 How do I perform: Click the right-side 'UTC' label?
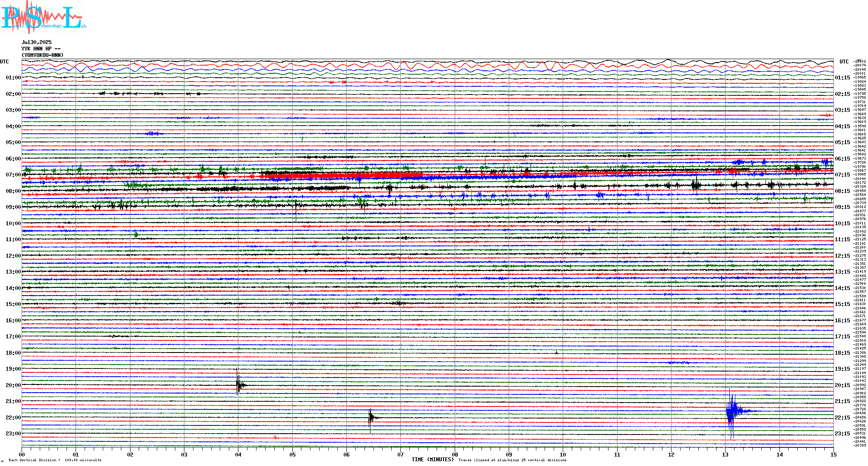click(844, 62)
